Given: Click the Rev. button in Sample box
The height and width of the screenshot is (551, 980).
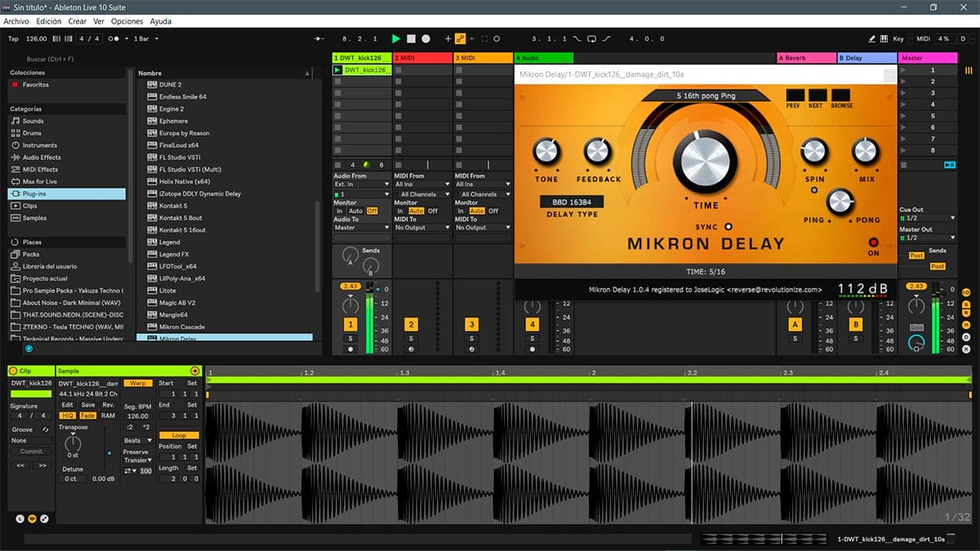Looking at the screenshot, I should (109, 405).
